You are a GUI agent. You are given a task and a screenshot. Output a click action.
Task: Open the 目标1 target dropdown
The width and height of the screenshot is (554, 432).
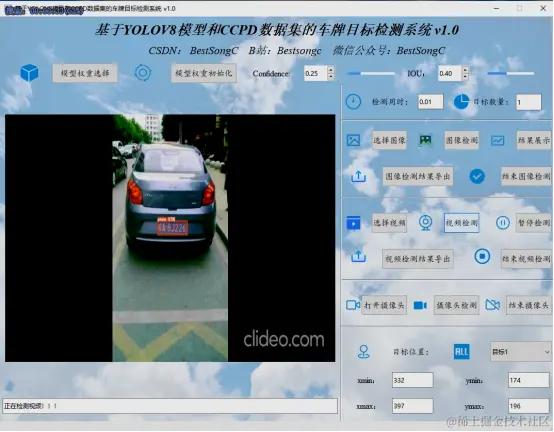coord(520,352)
